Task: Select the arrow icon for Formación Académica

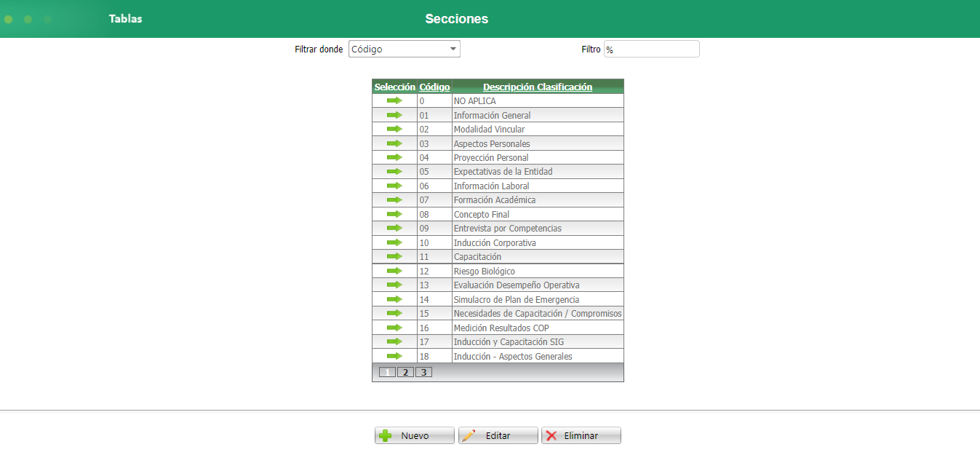Action: (x=394, y=199)
